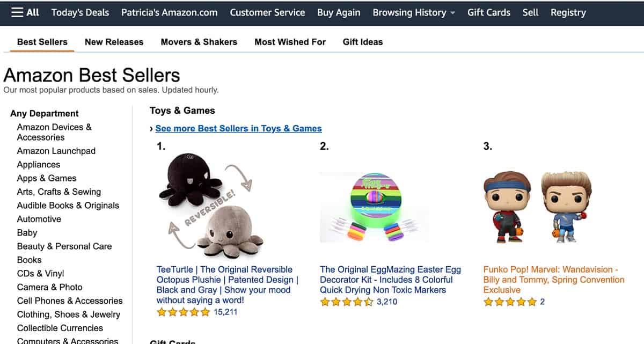644x344 pixels.
Task: Open the Most Wished For tab
Action: pos(290,42)
